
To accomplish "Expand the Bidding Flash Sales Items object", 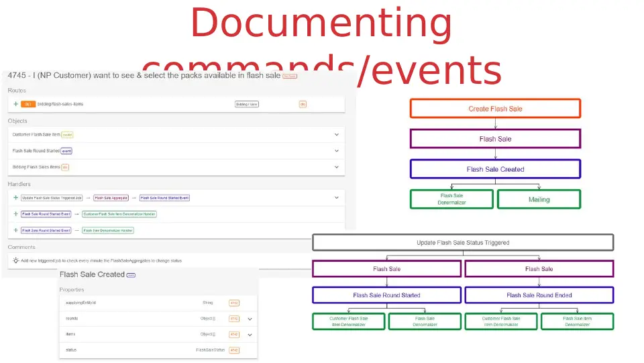I will tap(336, 167).
